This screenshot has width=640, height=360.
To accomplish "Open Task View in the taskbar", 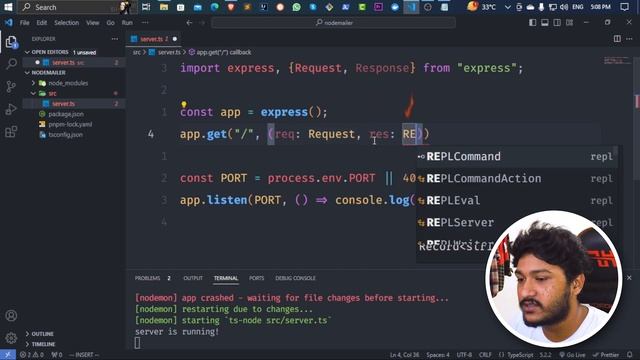I will pyautogui.click(x=146, y=7).
